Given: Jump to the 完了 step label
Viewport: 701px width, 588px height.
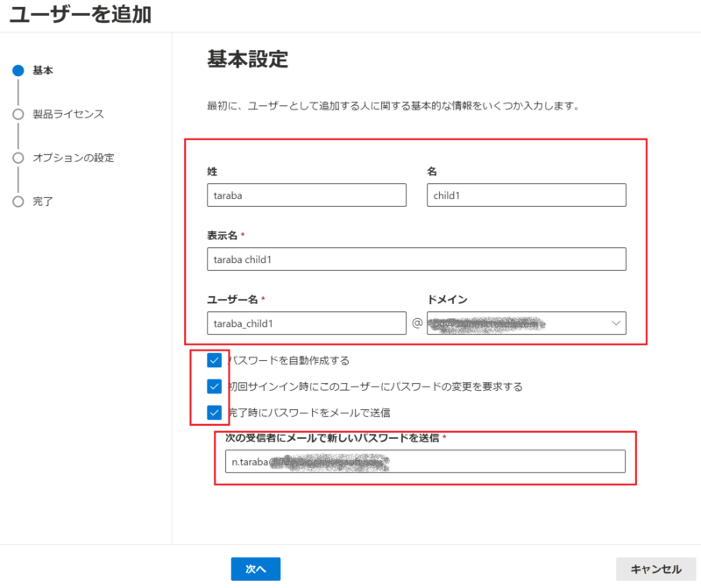Looking at the screenshot, I should [43, 202].
